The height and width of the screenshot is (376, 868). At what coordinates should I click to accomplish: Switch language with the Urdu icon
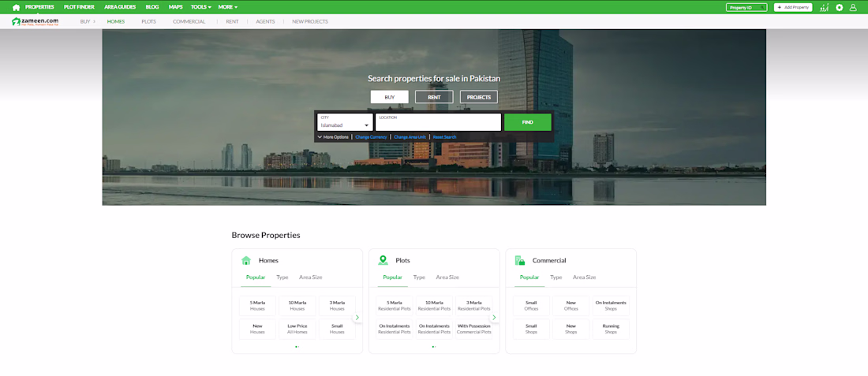[825, 7]
